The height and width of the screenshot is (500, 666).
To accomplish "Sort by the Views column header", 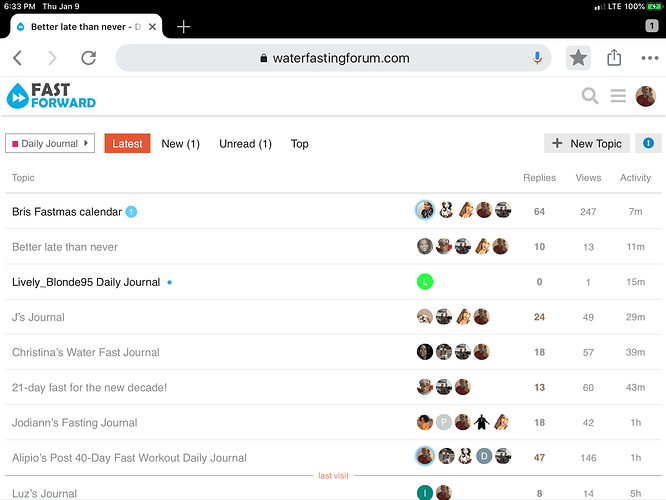I will click(588, 178).
